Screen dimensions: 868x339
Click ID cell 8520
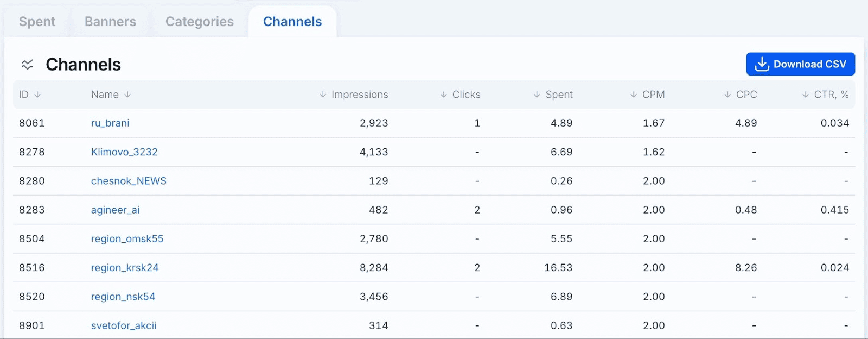click(32, 297)
